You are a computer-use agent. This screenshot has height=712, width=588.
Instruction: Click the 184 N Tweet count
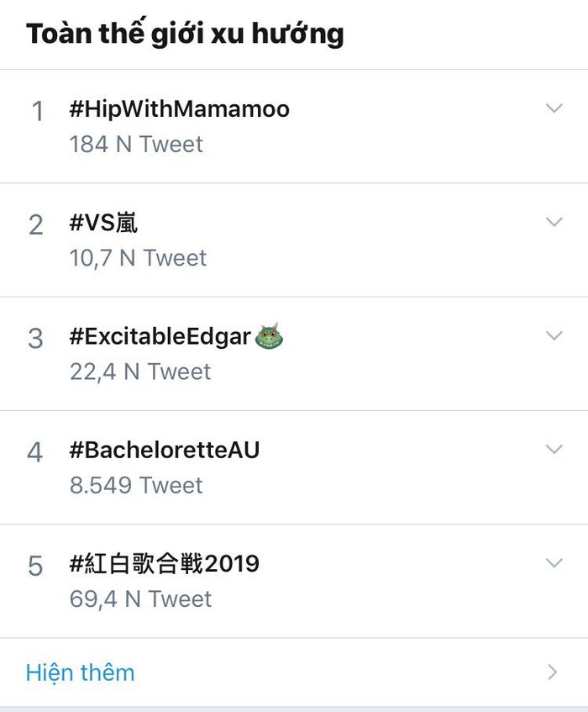tap(136, 145)
